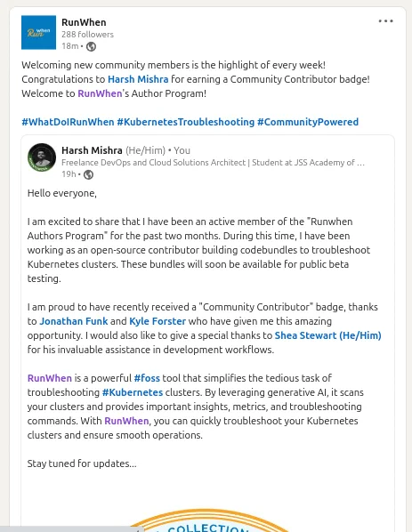412x532 pixels.
Task: Click Harsh Mishra's round profile photo
Action: 42,157
